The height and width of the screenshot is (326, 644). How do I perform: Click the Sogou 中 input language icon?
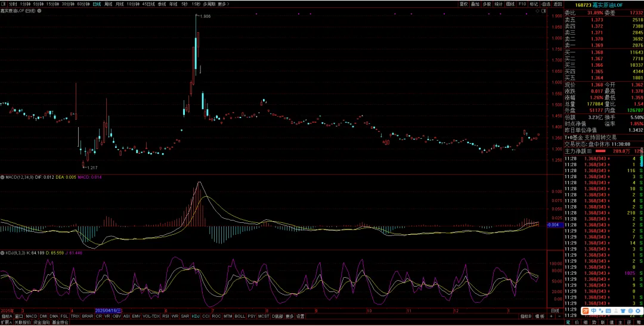[594, 311]
